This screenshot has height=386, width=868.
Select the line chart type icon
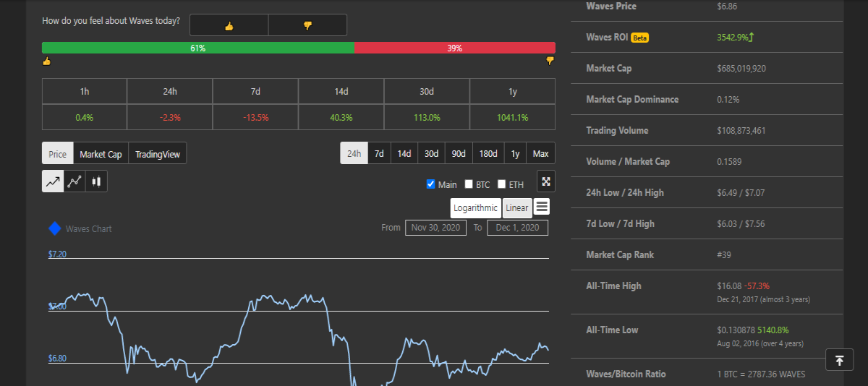click(53, 181)
